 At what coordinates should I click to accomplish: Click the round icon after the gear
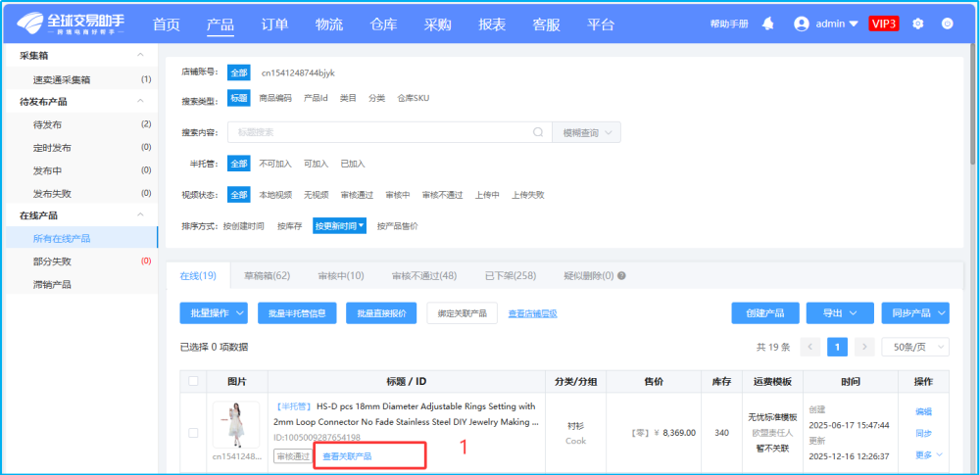[x=948, y=24]
